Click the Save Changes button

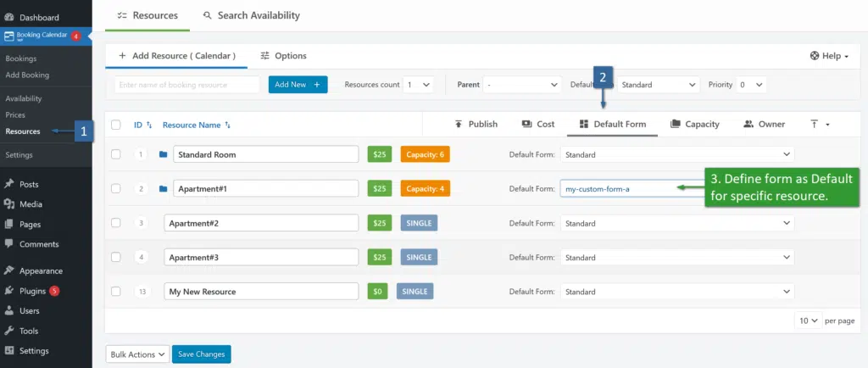(202, 354)
